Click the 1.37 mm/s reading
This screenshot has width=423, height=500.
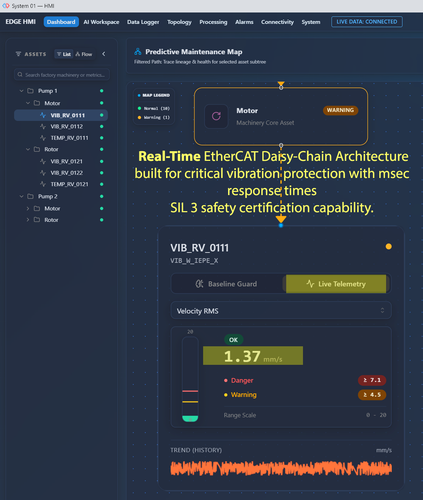click(253, 356)
